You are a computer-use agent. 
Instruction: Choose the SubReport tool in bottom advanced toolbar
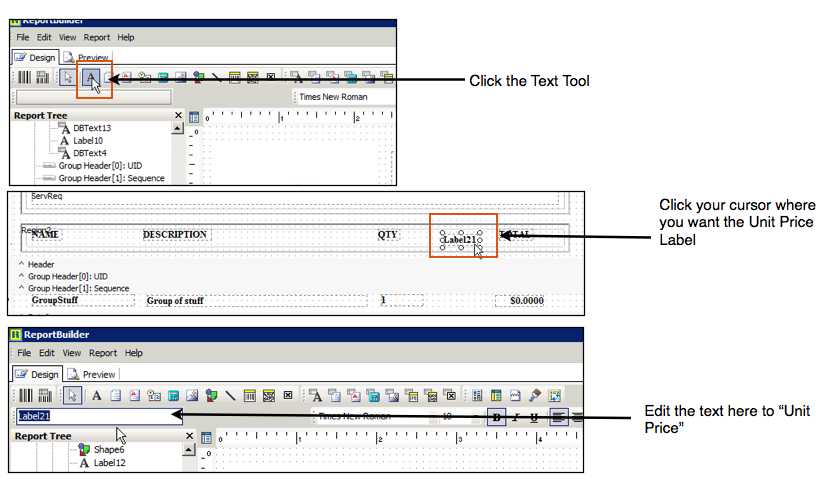496,396
